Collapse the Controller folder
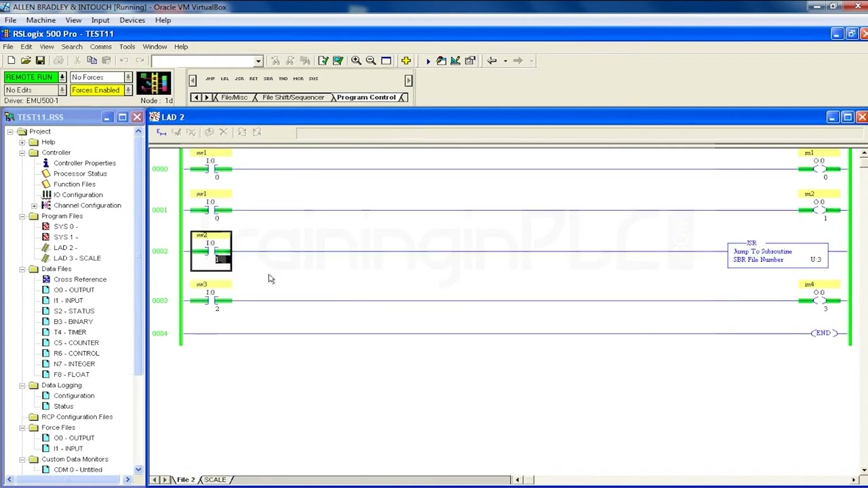Screen dimensions: 868x488 pyautogui.click(x=22, y=152)
